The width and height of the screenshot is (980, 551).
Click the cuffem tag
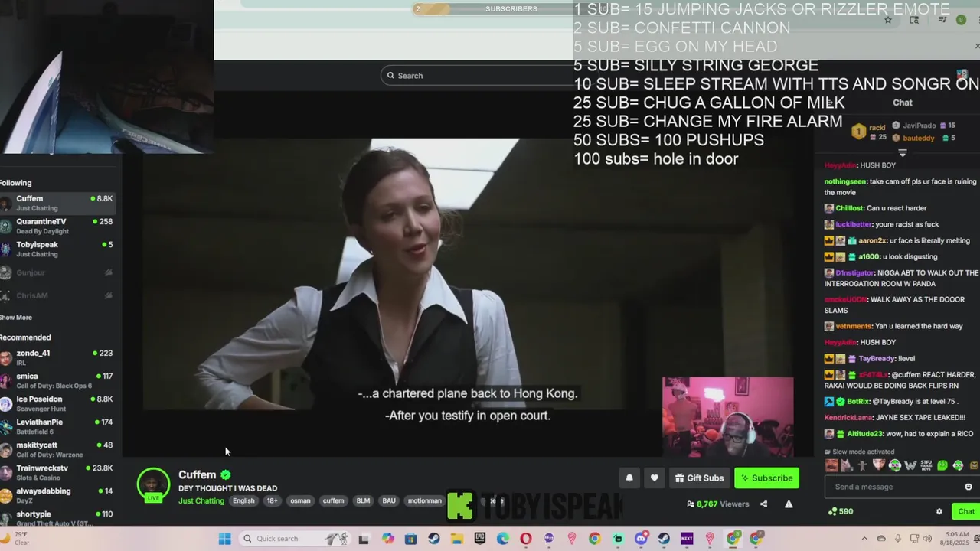[333, 501]
